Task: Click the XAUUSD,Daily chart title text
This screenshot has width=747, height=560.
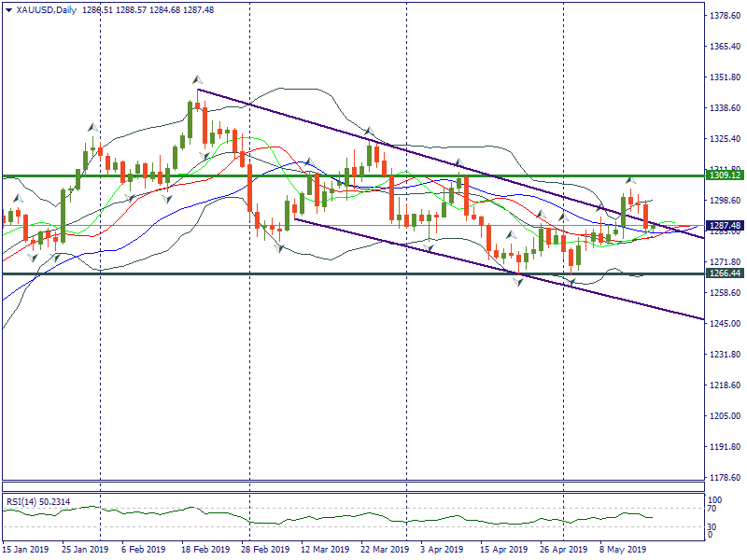Action: pos(48,10)
